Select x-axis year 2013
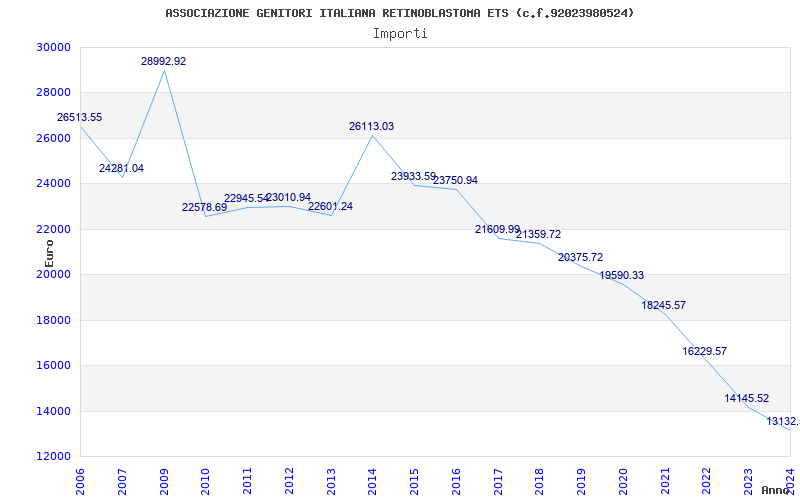The width and height of the screenshot is (800, 500). (x=331, y=481)
